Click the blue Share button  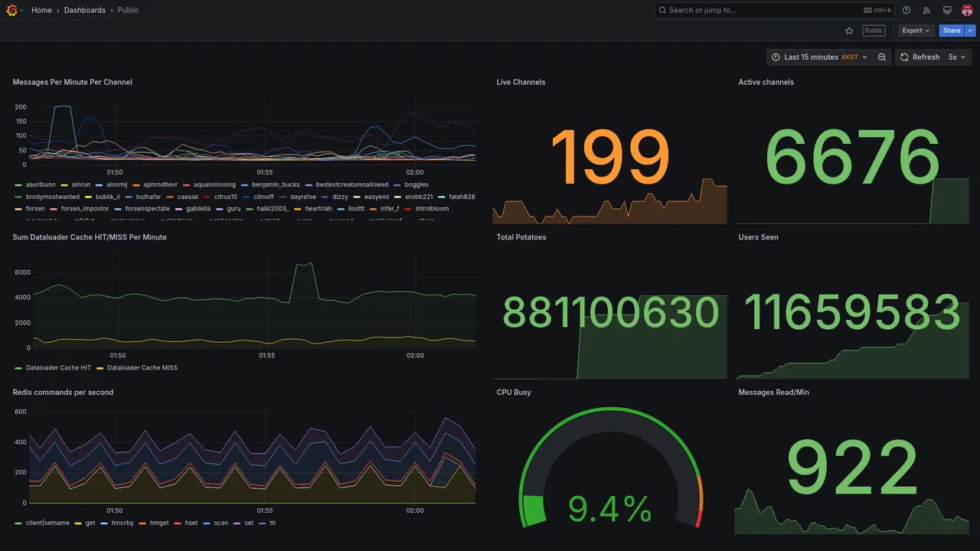pos(952,31)
